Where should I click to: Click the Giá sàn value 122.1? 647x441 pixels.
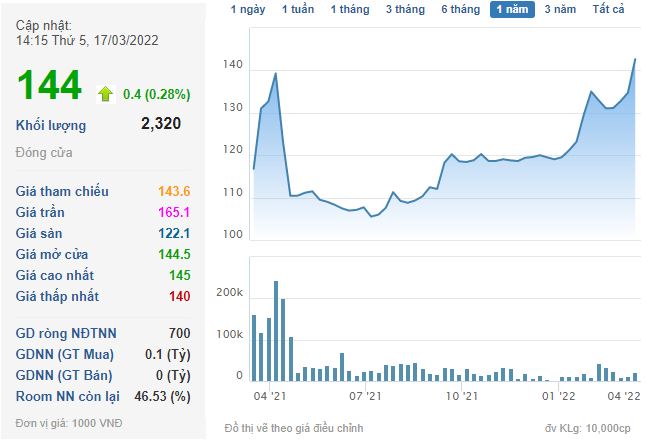coord(173,233)
